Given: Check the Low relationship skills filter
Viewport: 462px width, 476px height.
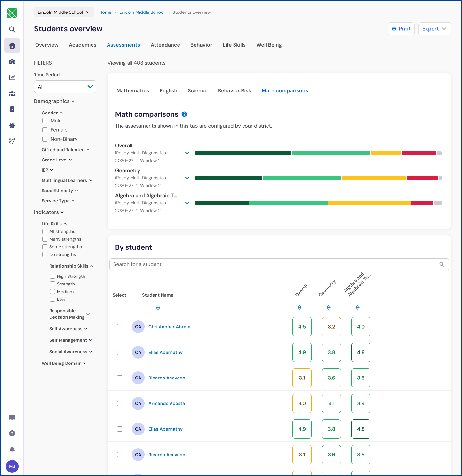Looking at the screenshot, I should (x=52, y=299).
